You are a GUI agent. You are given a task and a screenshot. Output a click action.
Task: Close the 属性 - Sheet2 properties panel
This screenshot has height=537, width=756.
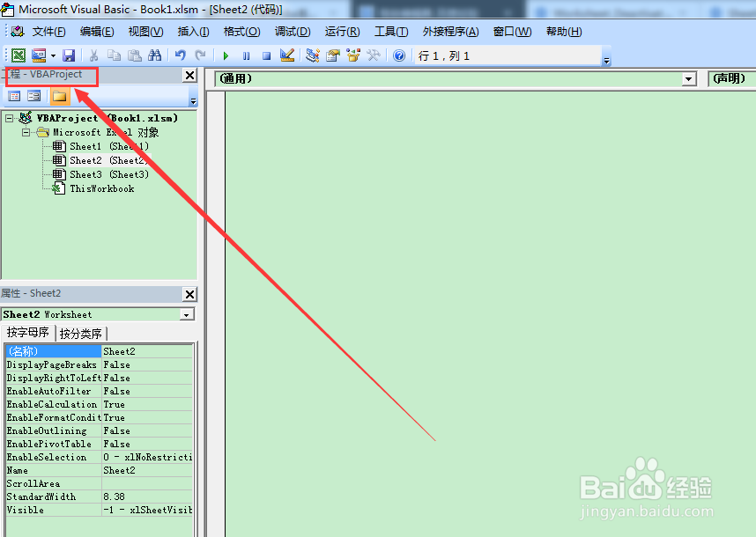(x=190, y=294)
